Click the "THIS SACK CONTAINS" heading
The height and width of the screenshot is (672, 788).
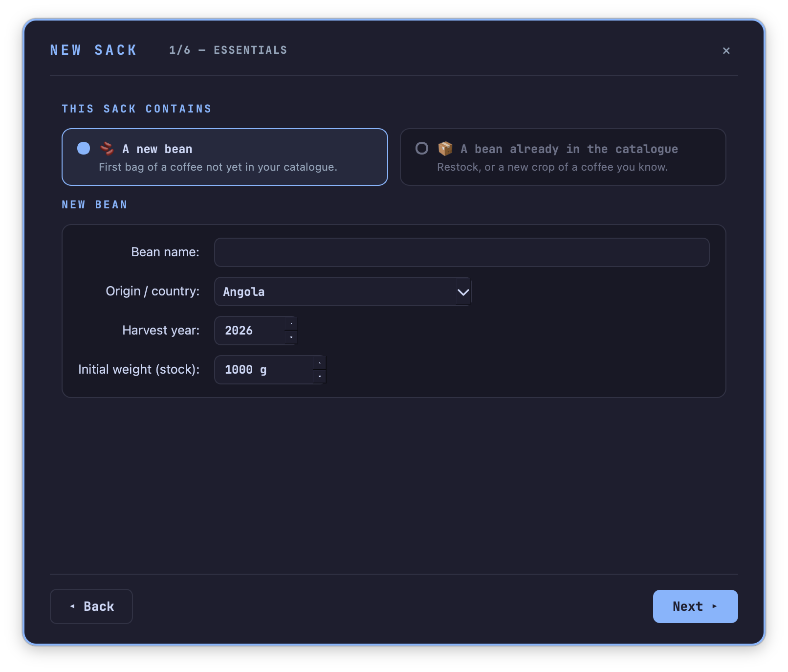point(136,109)
